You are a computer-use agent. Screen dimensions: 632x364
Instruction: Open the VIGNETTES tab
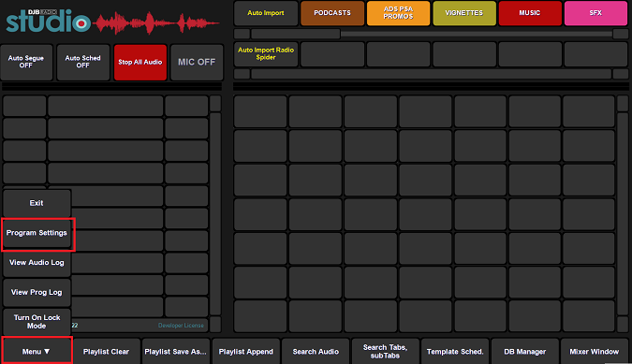coord(463,13)
